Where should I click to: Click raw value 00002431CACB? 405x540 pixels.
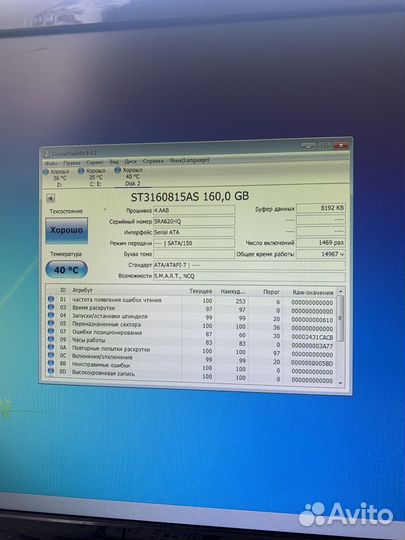click(x=312, y=338)
